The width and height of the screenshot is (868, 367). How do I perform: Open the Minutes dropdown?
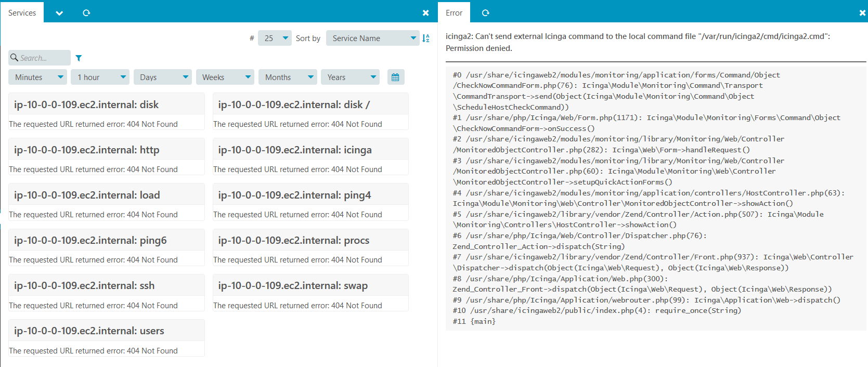coord(37,77)
